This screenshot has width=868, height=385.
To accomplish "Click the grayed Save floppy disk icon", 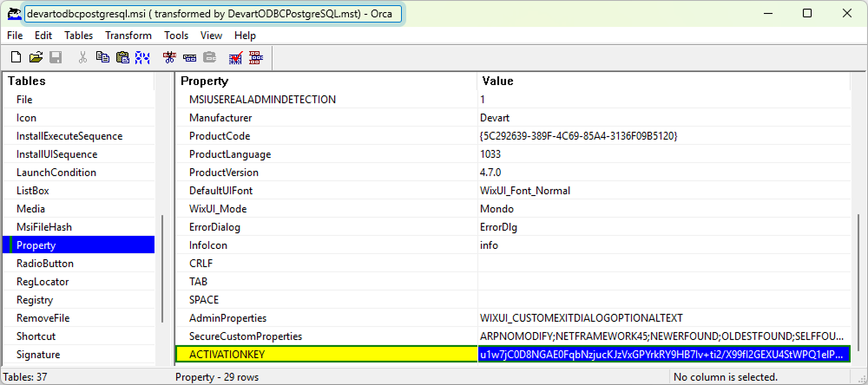I will tap(56, 57).
